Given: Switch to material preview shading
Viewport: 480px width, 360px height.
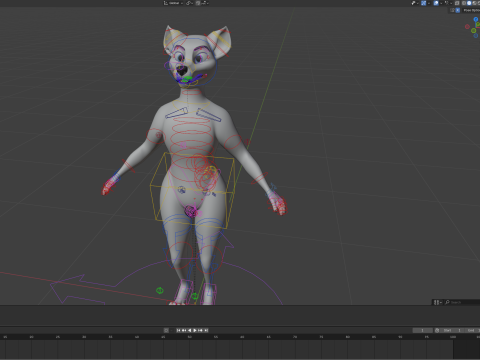Looking at the screenshot, I should tap(475, 3).
